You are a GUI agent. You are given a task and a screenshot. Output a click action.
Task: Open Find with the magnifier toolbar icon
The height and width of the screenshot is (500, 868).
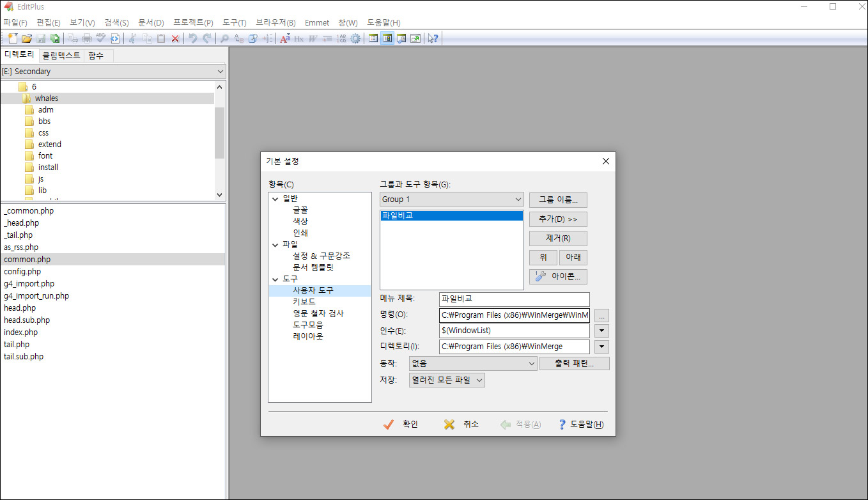(x=224, y=38)
